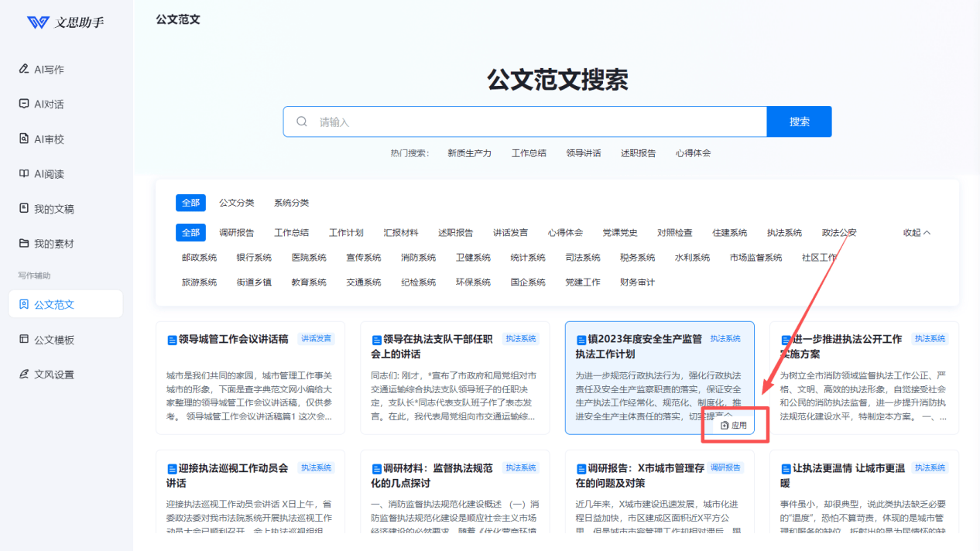Open the 领导城管工作会议讲话稿 card
The width and height of the screenshot is (980, 551).
tap(233, 339)
